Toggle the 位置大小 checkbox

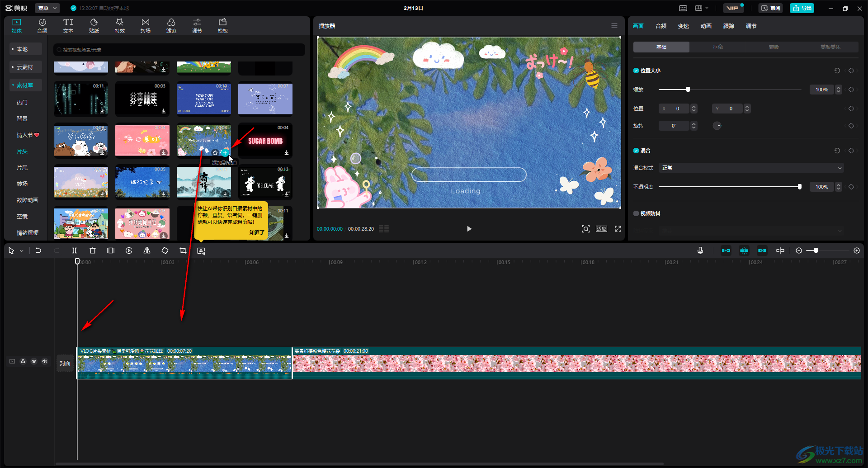(x=636, y=71)
